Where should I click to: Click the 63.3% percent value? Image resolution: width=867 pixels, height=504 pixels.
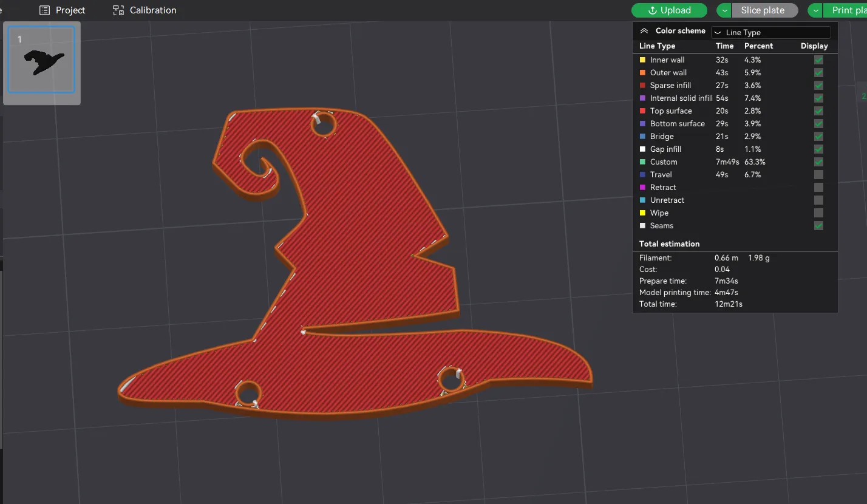point(755,162)
